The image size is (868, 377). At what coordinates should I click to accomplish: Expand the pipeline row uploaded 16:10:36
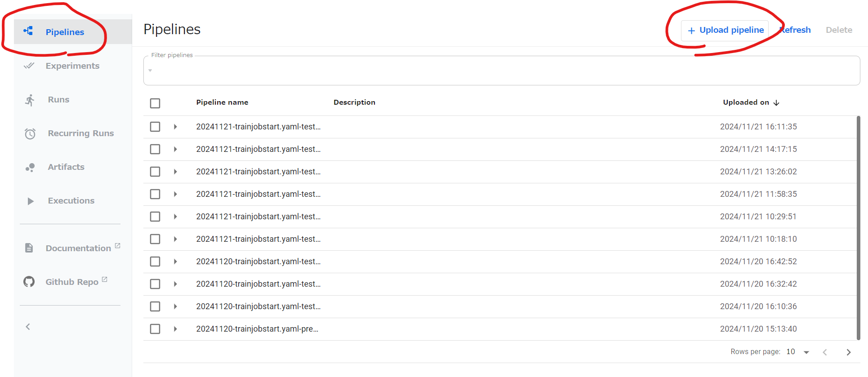click(175, 306)
